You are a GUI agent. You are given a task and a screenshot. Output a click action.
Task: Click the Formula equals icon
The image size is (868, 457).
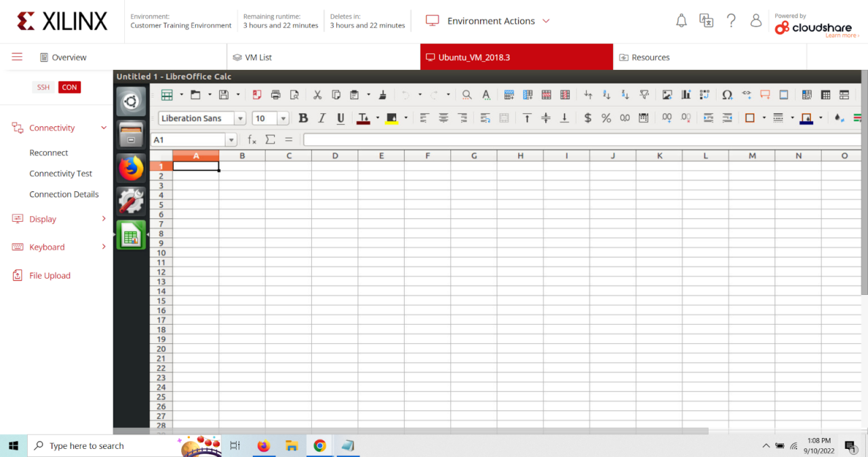[288, 140]
